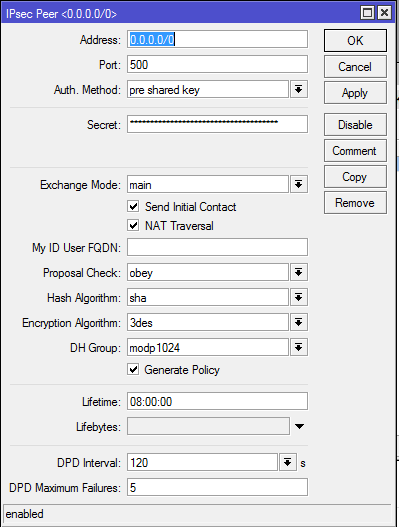Click the My ID User FQDN field
The image size is (399, 527).
(217, 247)
